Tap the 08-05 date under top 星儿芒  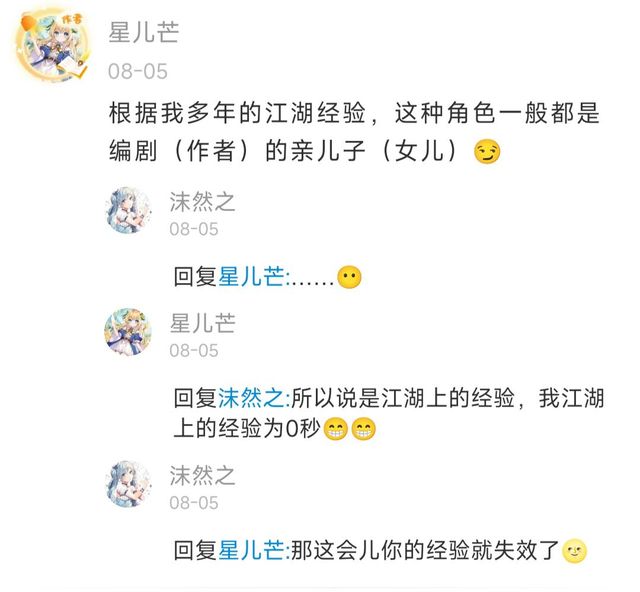coord(138,71)
